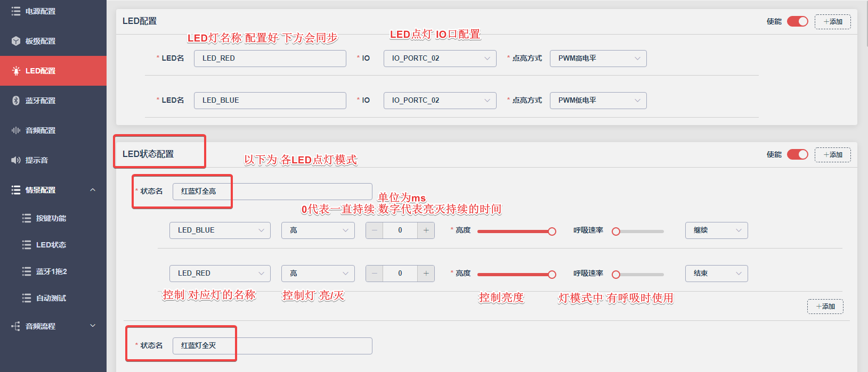
Task: Click the 自动测试 list icon
Action: (27, 298)
